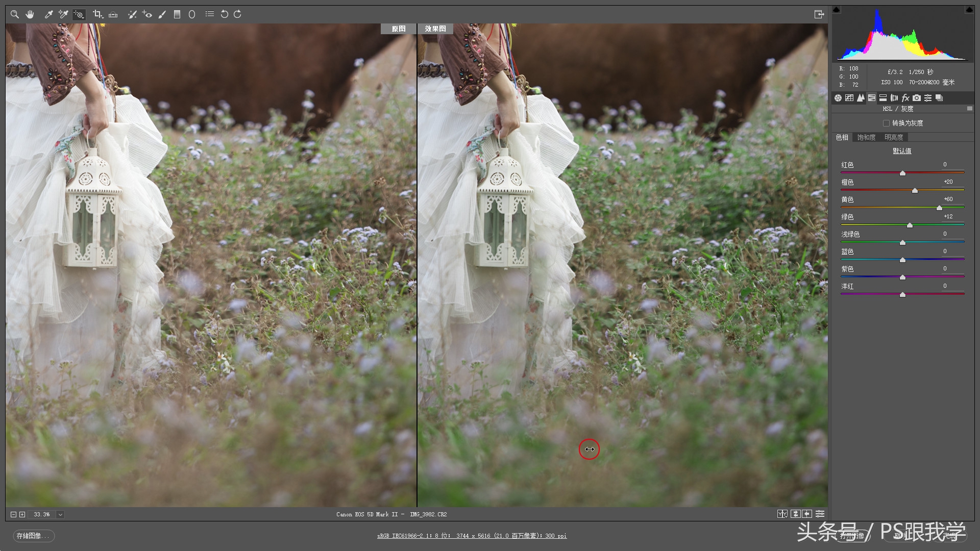This screenshot has width=980, height=551.
Task: Open the 33.3% zoom level dropdown
Action: tap(60, 514)
